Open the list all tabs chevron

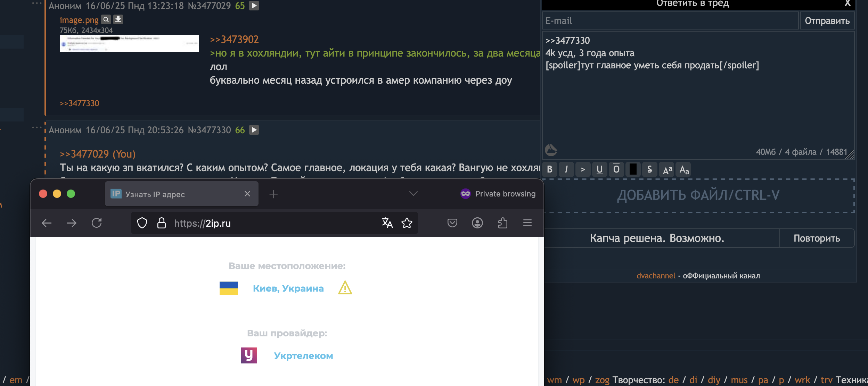413,194
